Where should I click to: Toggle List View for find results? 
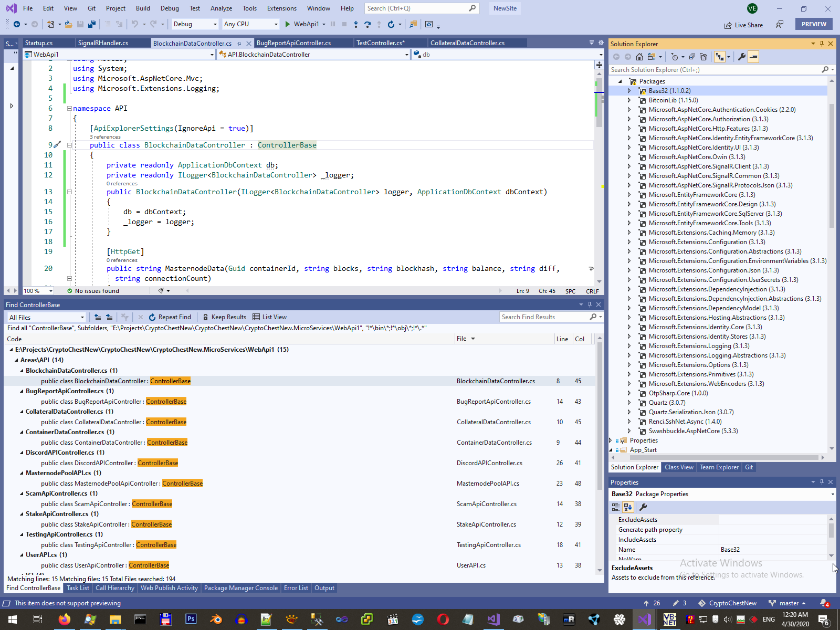[x=269, y=317]
